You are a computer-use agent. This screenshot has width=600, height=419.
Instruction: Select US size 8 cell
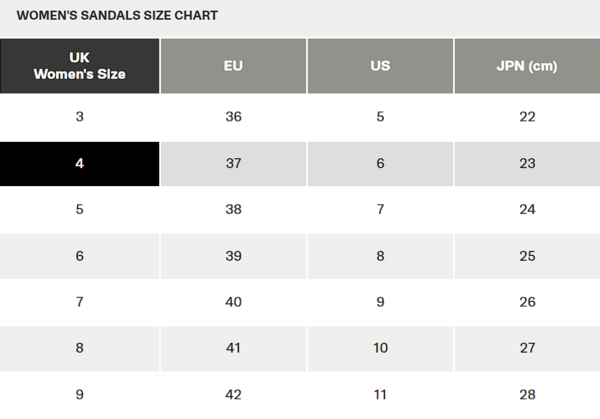(x=380, y=256)
